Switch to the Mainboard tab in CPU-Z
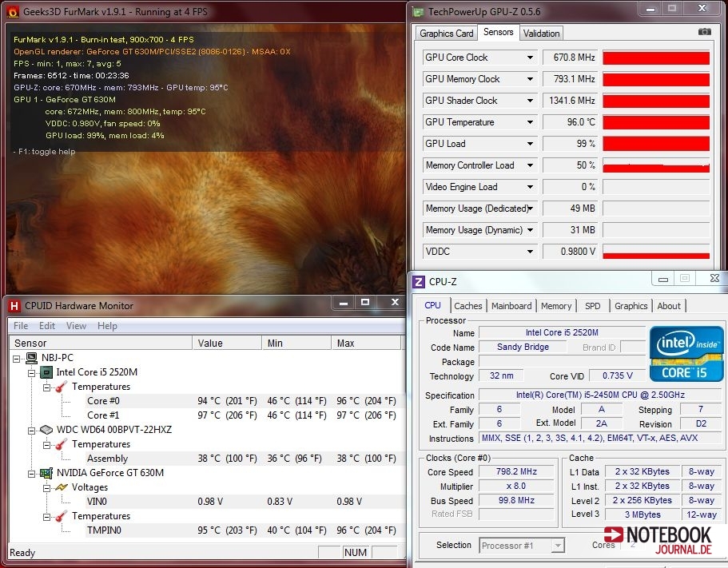The height and width of the screenshot is (568, 728). [x=511, y=306]
